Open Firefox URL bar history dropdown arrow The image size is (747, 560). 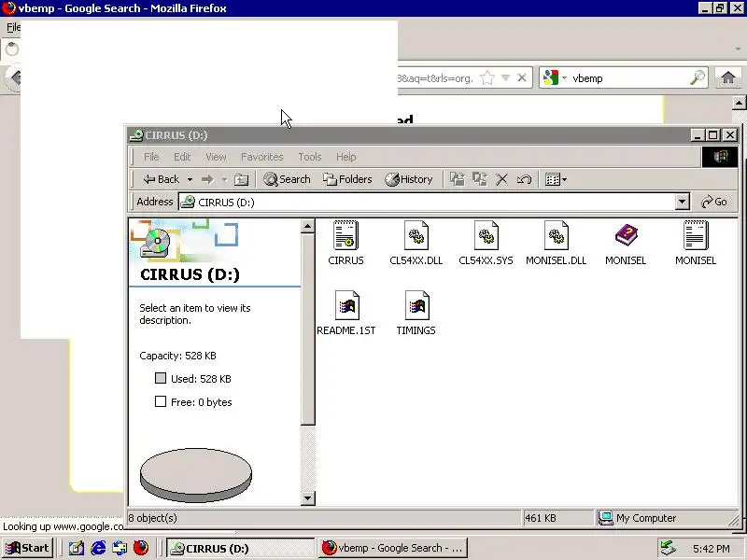[506, 77]
